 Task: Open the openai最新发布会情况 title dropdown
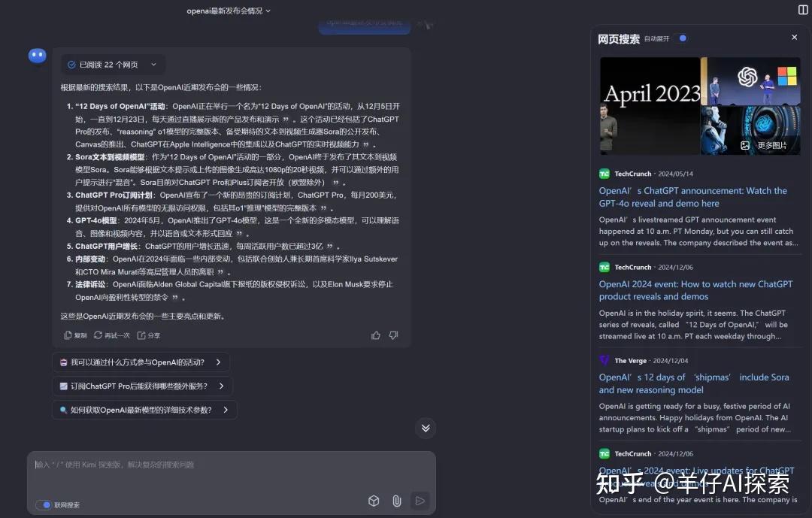228,11
